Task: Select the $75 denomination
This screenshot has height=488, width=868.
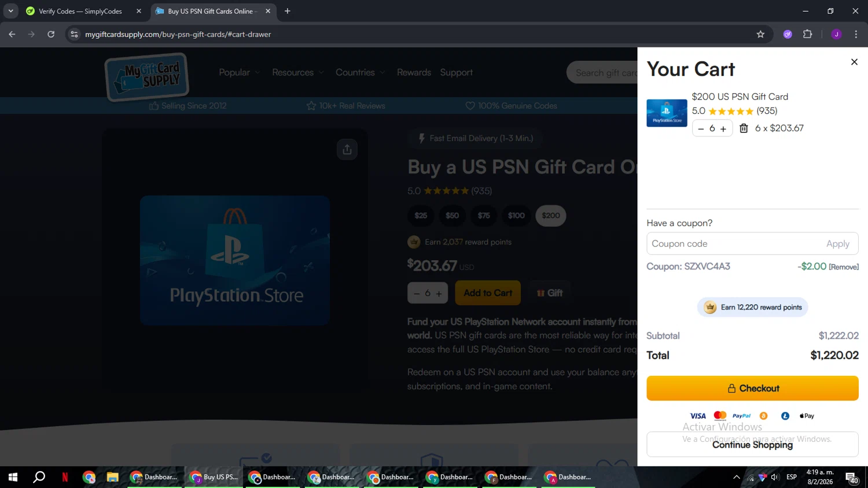Action: 484,216
